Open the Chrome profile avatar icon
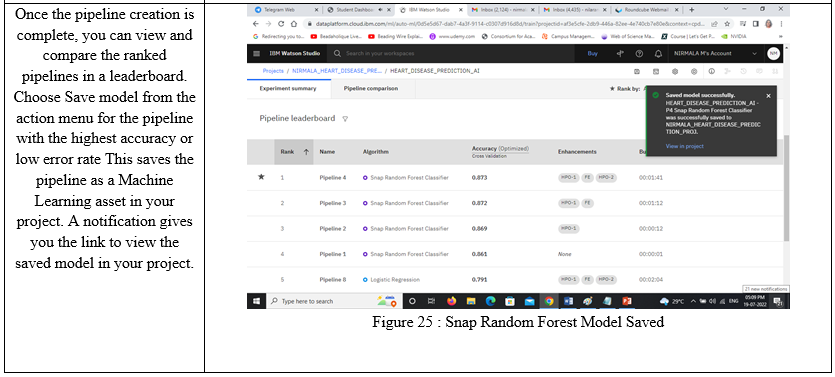This screenshot has width=835, height=377. 768,24
